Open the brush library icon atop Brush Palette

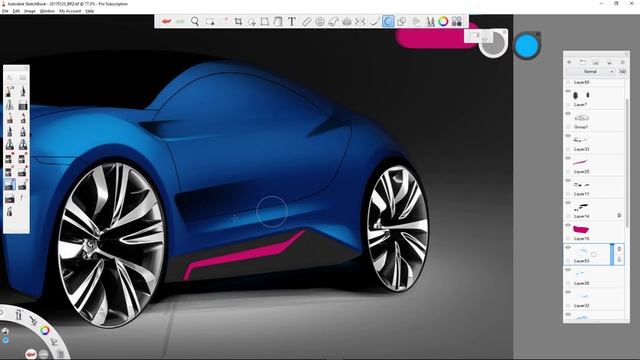23,77
